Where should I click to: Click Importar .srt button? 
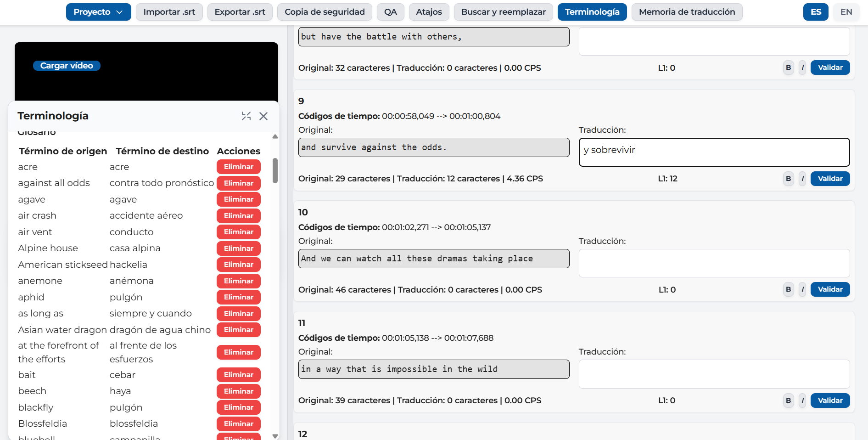coord(169,12)
